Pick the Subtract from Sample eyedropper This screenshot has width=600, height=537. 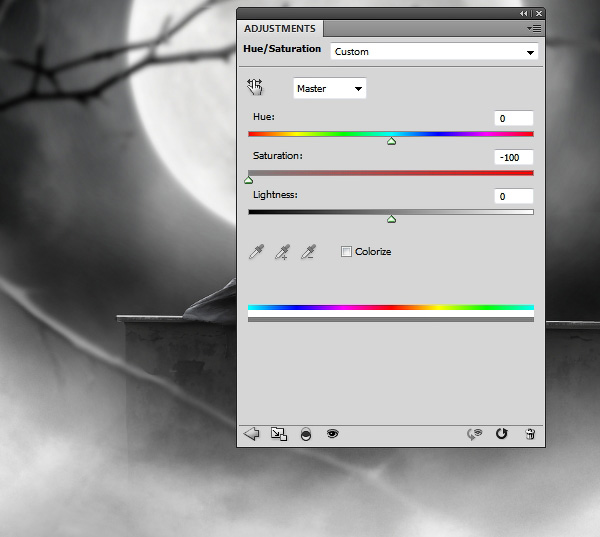point(308,252)
